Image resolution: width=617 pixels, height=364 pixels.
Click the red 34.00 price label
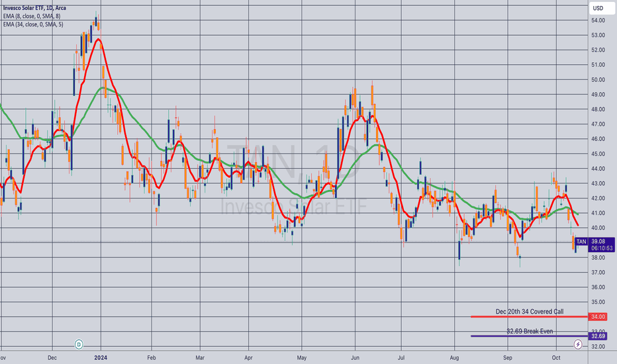click(598, 317)
